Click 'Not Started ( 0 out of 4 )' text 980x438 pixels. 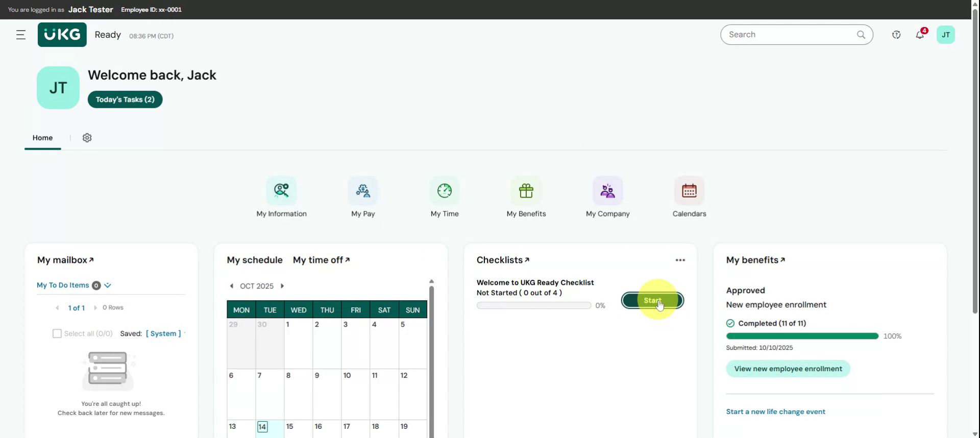(x=519, y=293)
